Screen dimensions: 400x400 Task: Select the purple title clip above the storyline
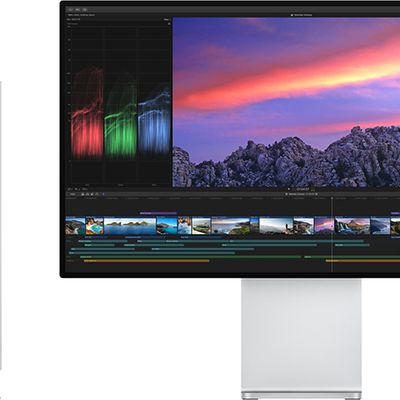click(158, 213)
